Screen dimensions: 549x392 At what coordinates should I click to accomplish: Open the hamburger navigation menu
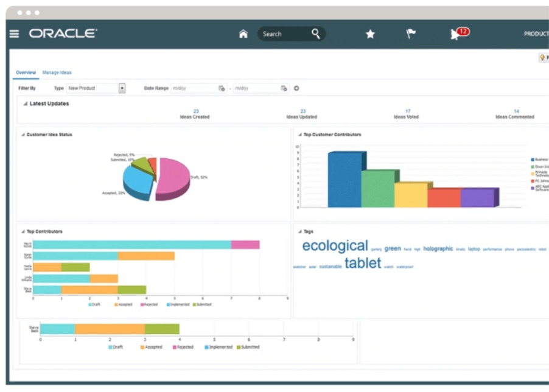[14, 34]
